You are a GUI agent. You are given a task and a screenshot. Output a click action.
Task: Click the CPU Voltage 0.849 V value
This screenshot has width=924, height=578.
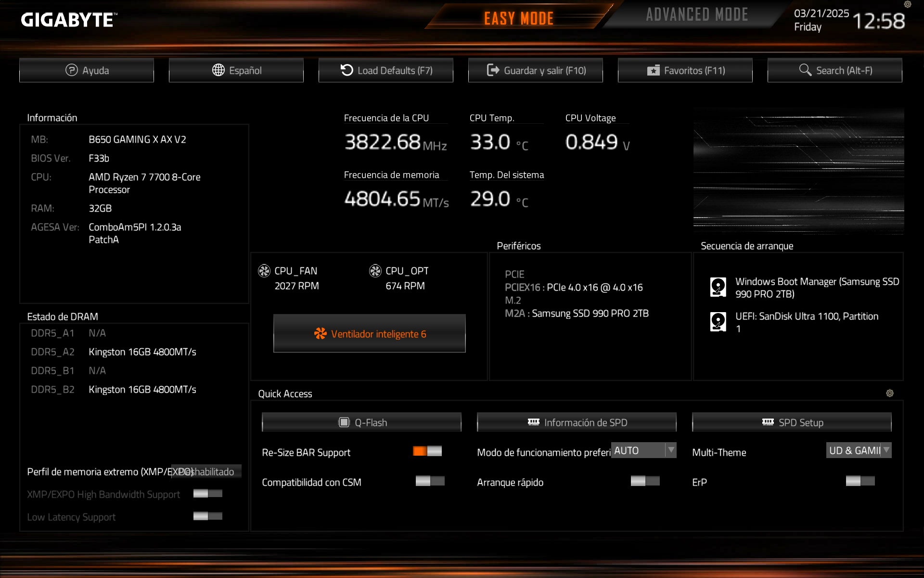(598, 142)
